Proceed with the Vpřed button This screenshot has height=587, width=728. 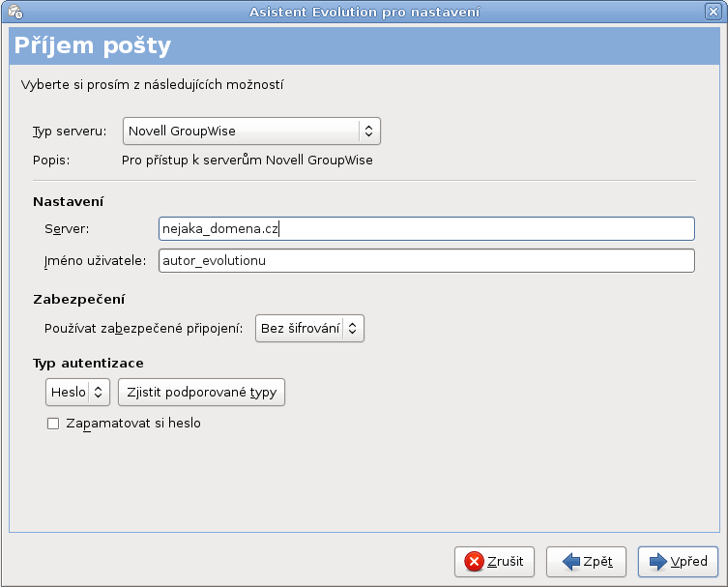(678, 562)
